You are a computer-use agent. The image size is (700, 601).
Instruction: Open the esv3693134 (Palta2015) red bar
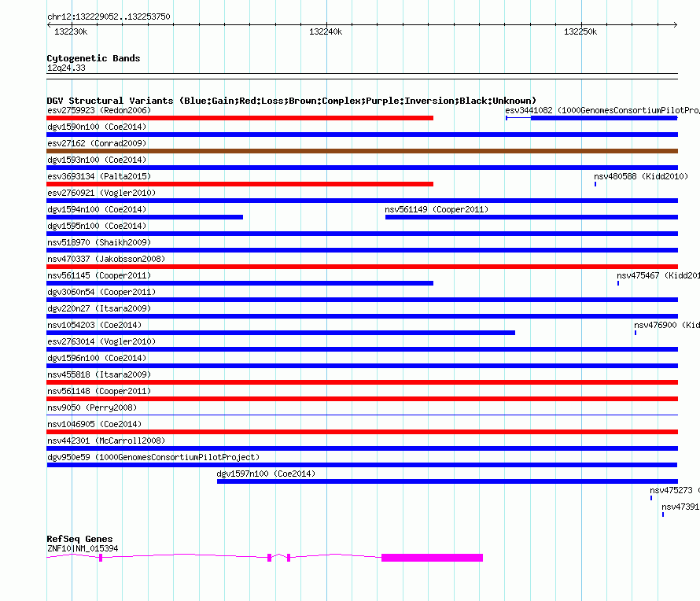[240, 184]
